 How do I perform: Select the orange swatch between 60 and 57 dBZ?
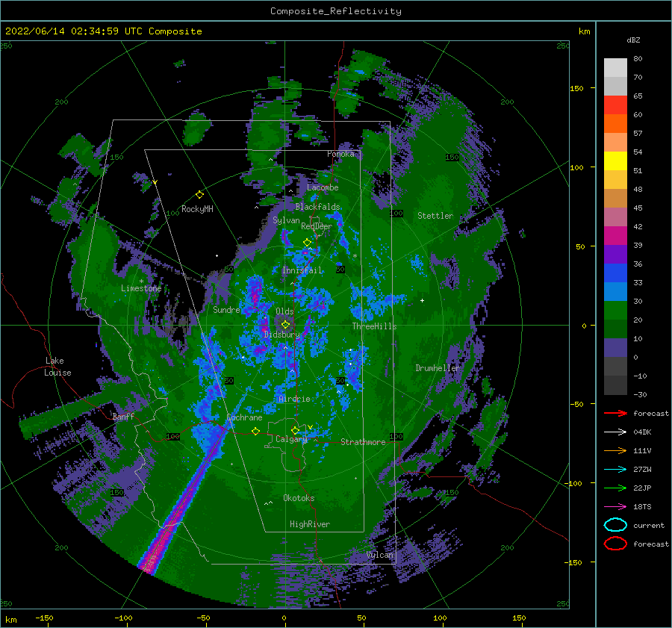click(615, 123)
